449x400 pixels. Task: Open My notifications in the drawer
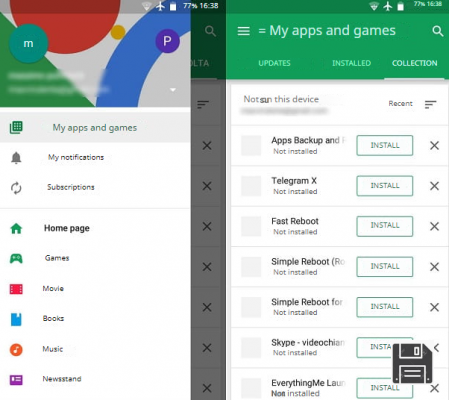click(95, 157)
